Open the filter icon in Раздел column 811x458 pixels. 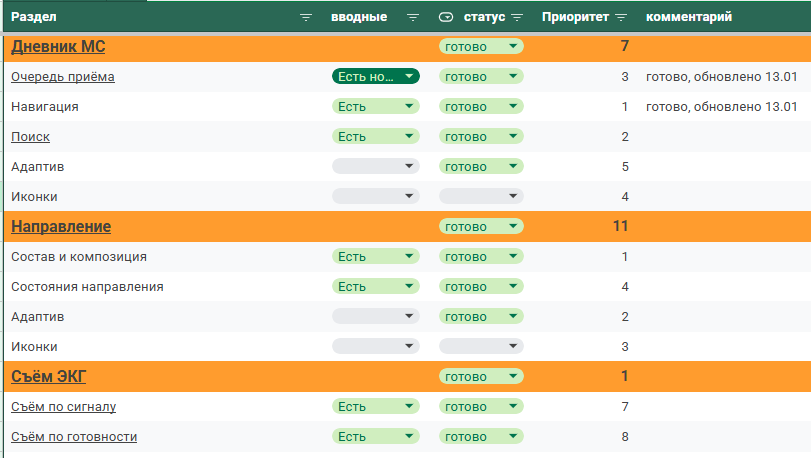click(x=306, y=18)
